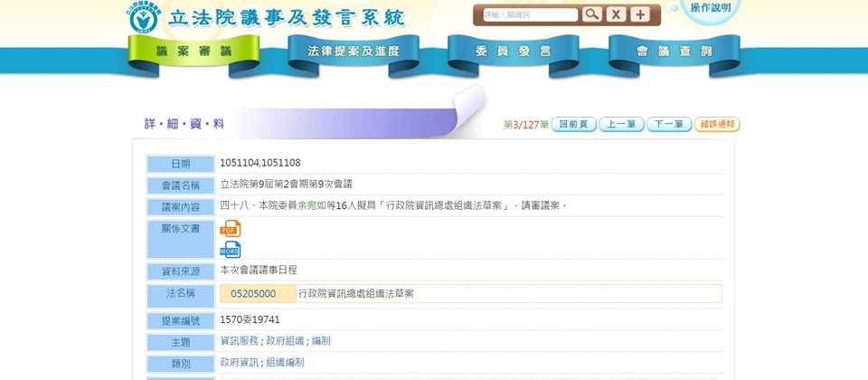Go to next record with 下一筆
Screen dimensions: 868x380
(x=669, y=125)
